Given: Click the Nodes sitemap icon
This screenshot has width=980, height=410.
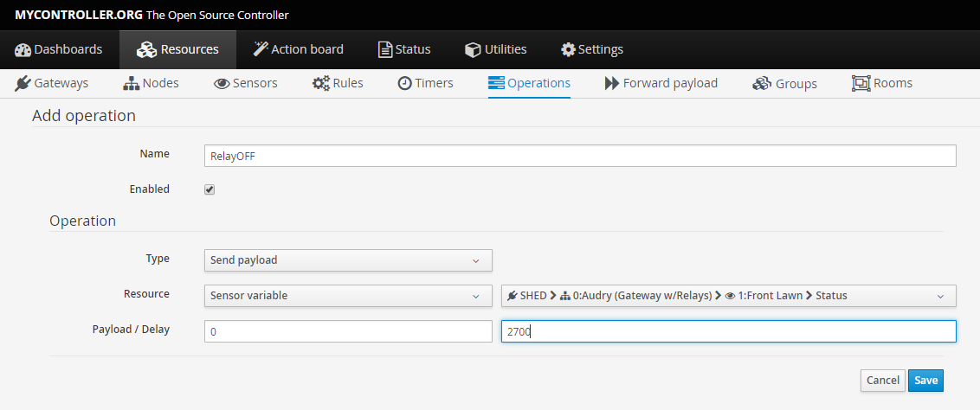Looking at the screenshot, I should tap(131, 83).
